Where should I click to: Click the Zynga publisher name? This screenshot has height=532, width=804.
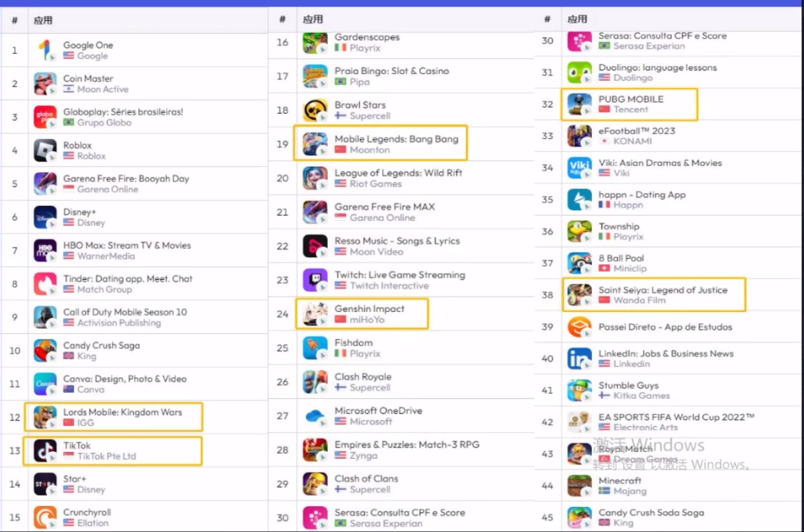tap(363, 456)
